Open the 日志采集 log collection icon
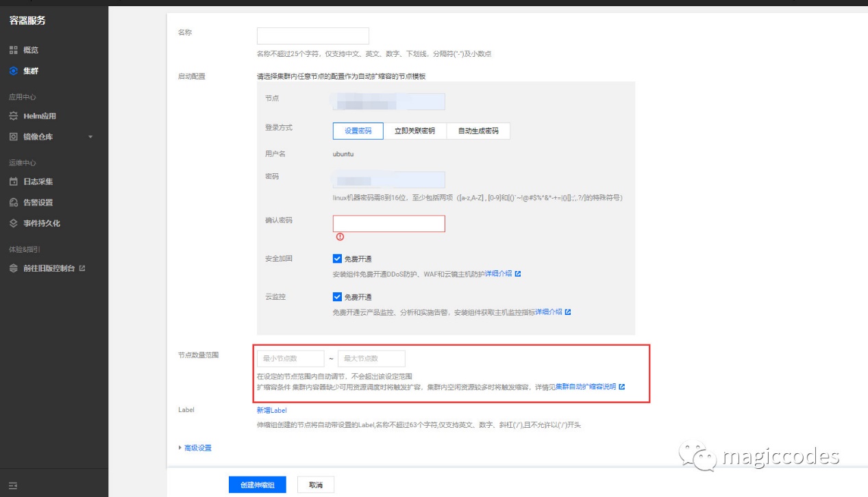 pyautogui.click(x=13, y=181)
